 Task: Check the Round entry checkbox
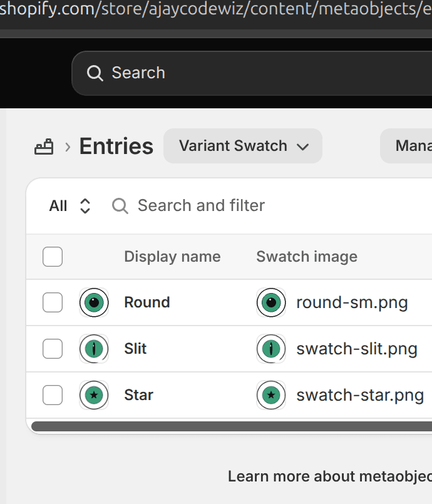click(x=53, y=302)
